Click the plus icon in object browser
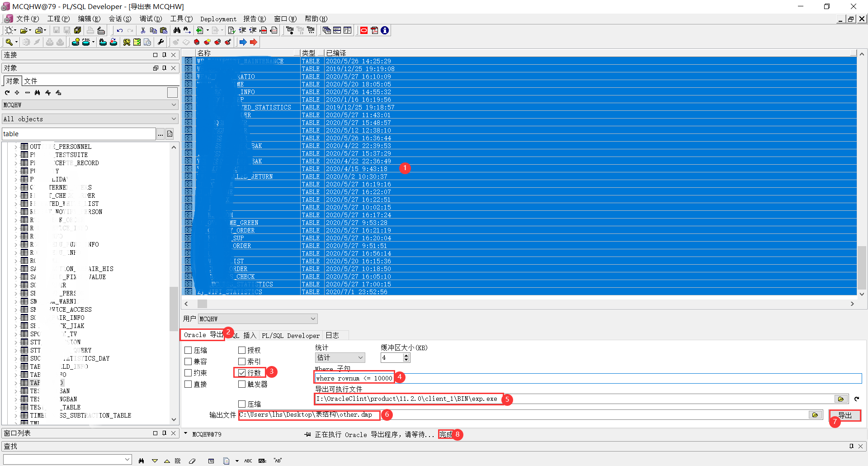The width and height of the screenshot is (868, 466). pyautogui.click(x=17, y=92)
